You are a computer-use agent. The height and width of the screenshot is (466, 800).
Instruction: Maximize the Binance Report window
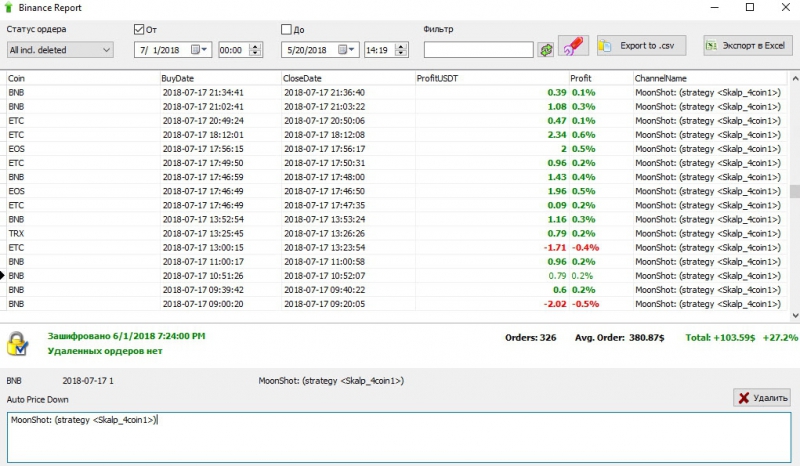[x=750, y=7]
